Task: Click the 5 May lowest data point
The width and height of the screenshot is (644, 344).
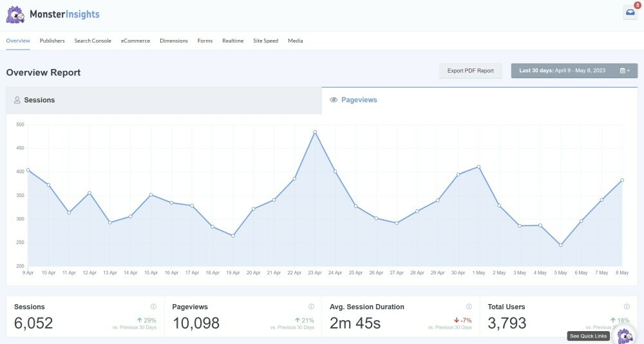Action: 561,245
